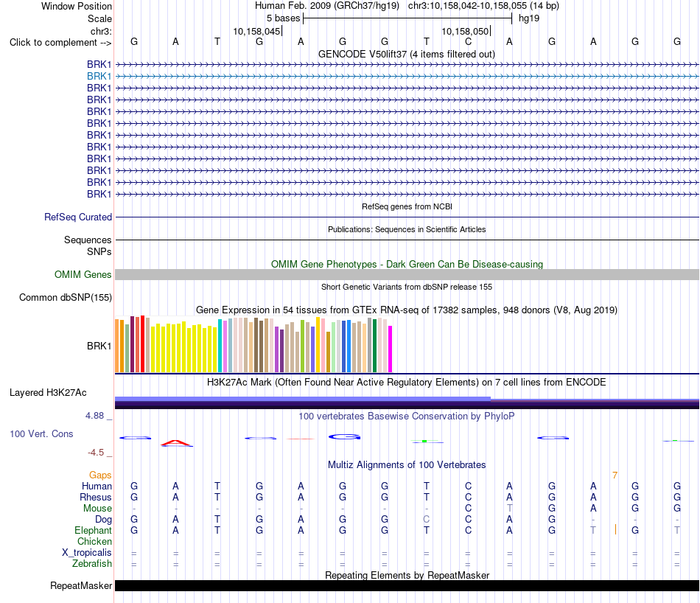Open the 100 Vert. Cons label
Image resolution: width=700 pixels, height=603 pixels.
(41, 433)
